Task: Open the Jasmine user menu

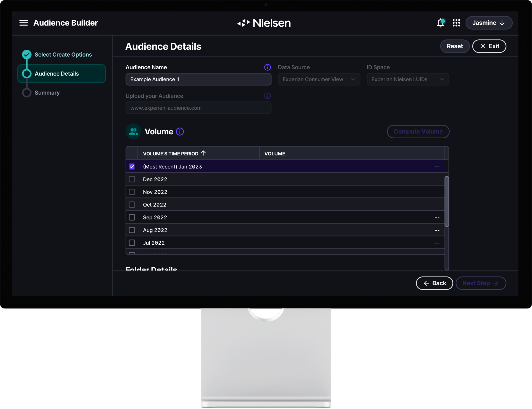Action: click(489, 23)
